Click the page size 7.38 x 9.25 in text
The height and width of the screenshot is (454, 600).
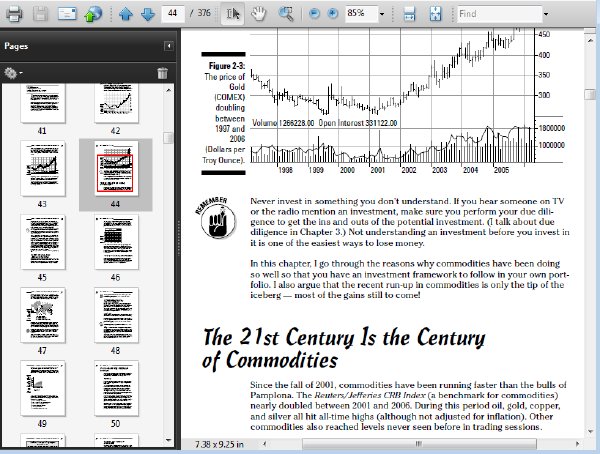(x=218, y=444)
